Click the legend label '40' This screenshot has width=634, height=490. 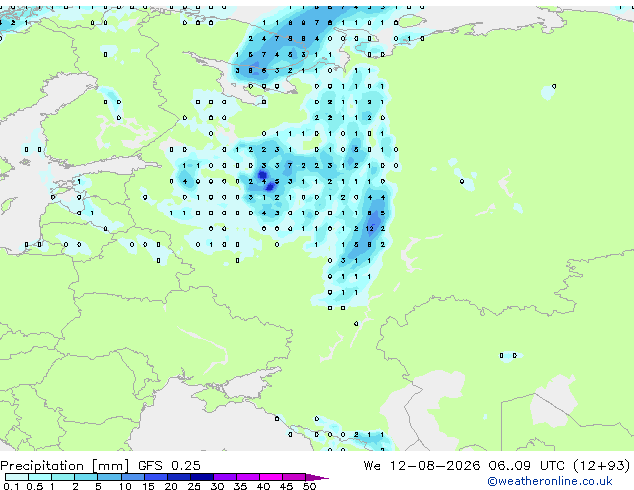point(263,486)
